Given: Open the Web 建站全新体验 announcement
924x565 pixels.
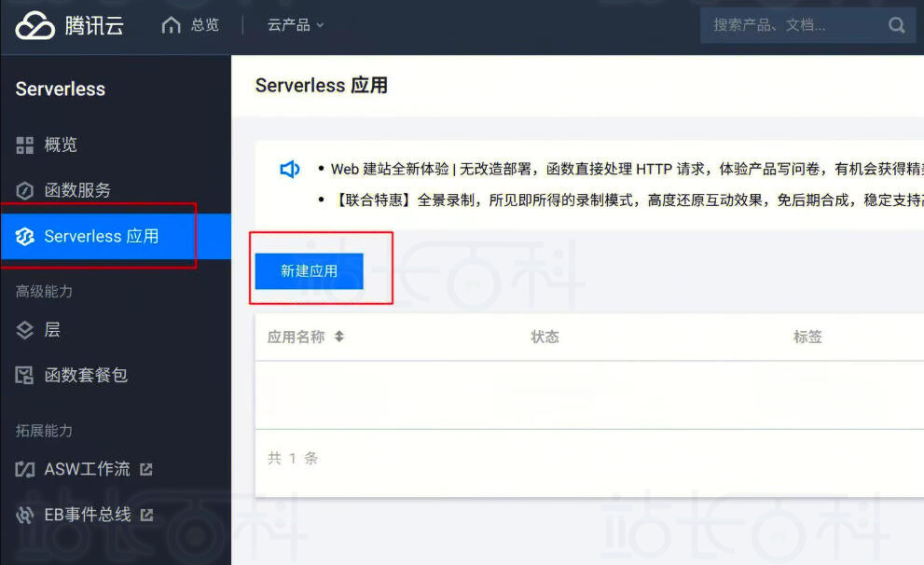Looking at the screenshot, I should point(627,169).
